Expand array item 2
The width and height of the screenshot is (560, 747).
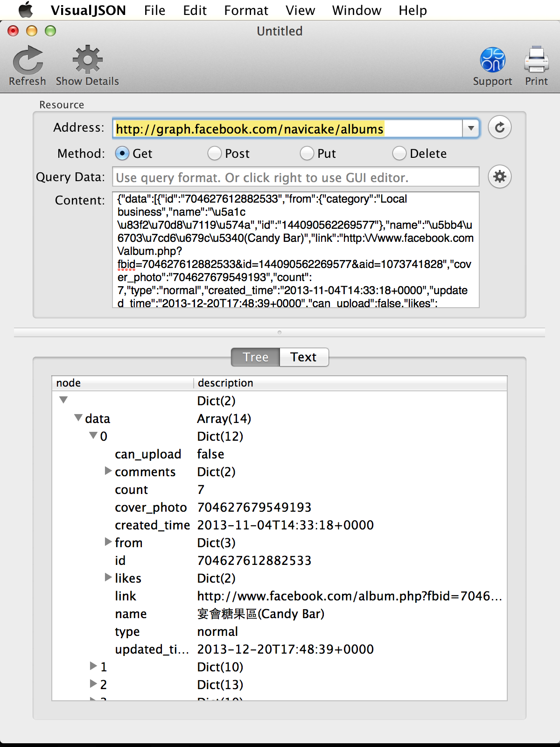point(93,684)
